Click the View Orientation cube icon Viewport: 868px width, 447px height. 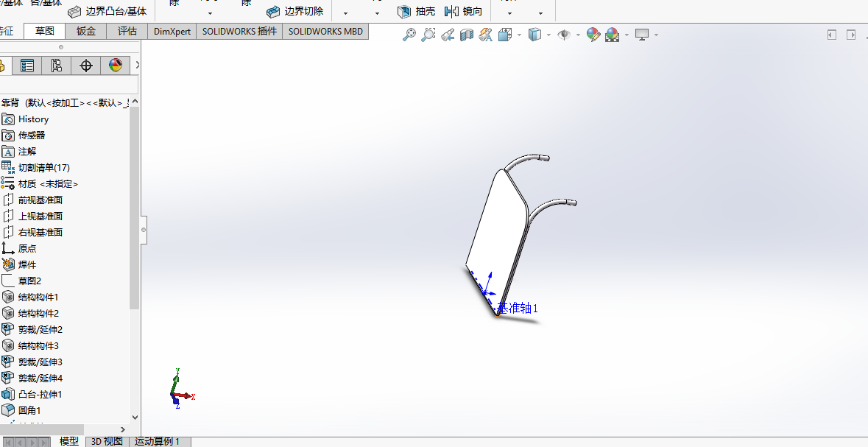pyautogui.click(x=505, y=35)
